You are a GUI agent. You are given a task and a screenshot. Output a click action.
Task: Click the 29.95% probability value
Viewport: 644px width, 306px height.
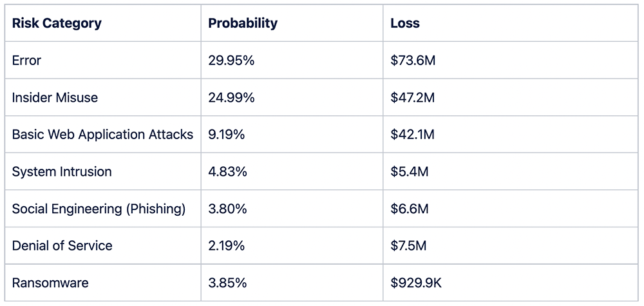(x=231, y=61)
